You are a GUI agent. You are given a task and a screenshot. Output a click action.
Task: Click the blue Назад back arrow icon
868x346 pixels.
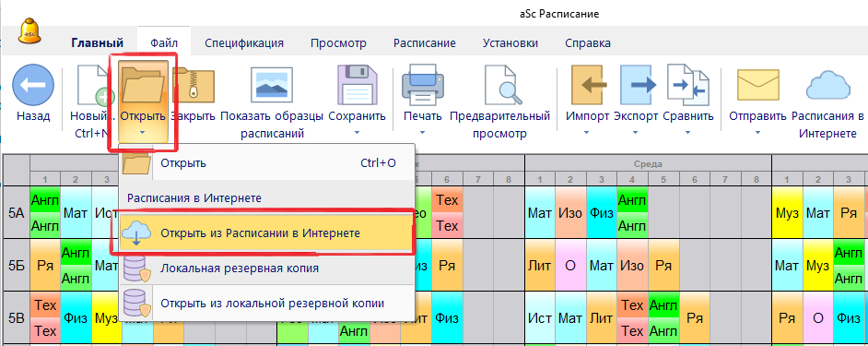point(33,85)
